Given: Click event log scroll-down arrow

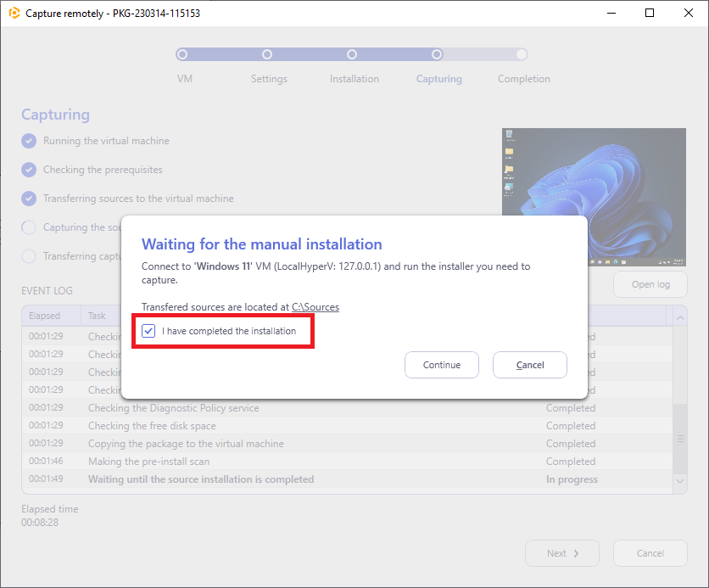Looking at the screenshot, I should 680,480.
